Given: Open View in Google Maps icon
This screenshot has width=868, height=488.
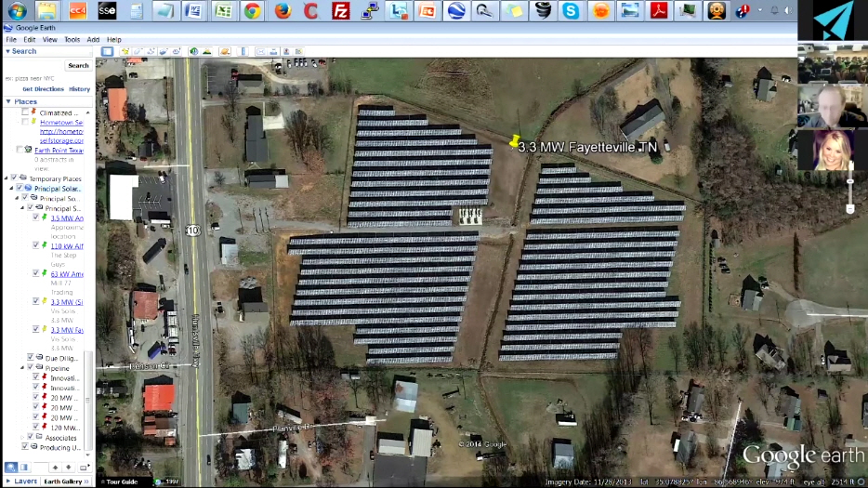Looking at the screenshot, I should (x=299, y=51).
